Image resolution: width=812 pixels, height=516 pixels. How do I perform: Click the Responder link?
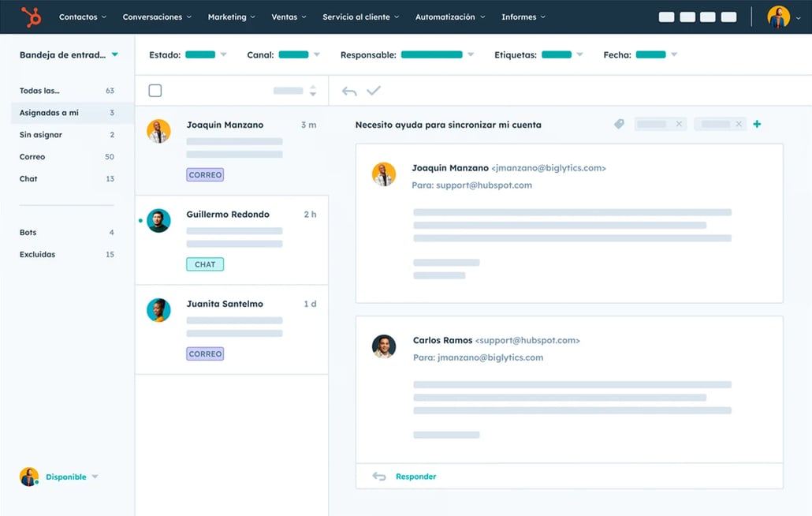click(415, 477)
